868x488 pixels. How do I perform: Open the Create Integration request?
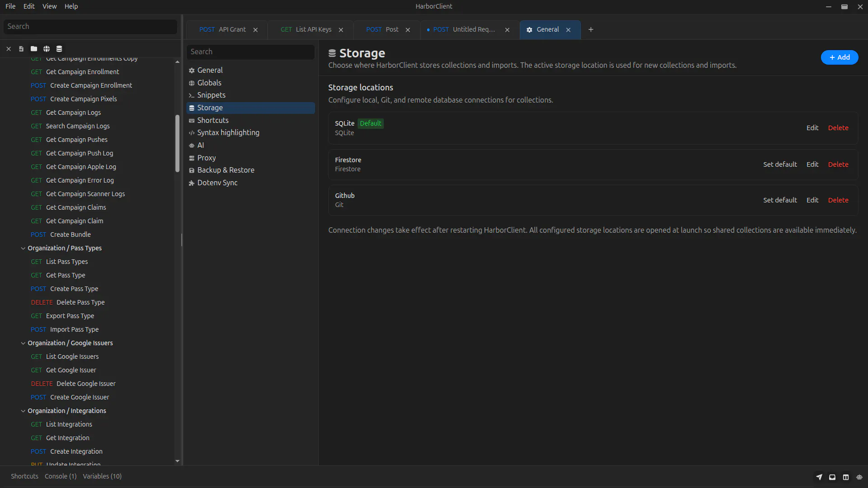tap(76, 451)
